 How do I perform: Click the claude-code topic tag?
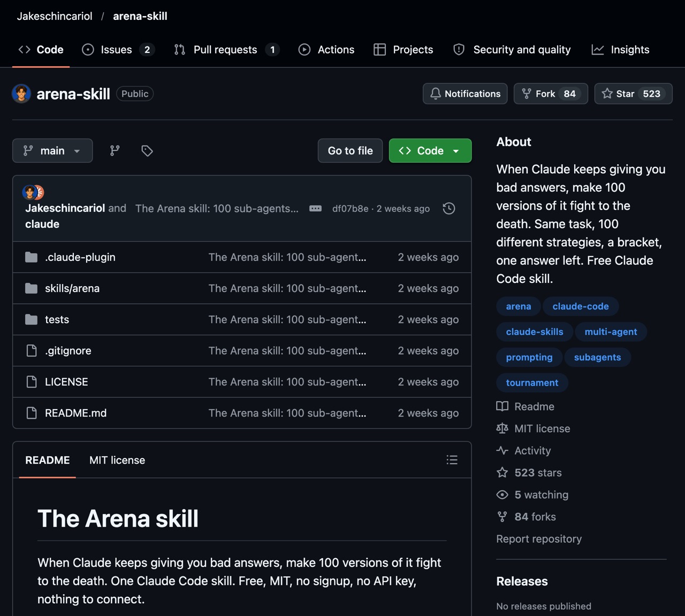coord(581,306)
